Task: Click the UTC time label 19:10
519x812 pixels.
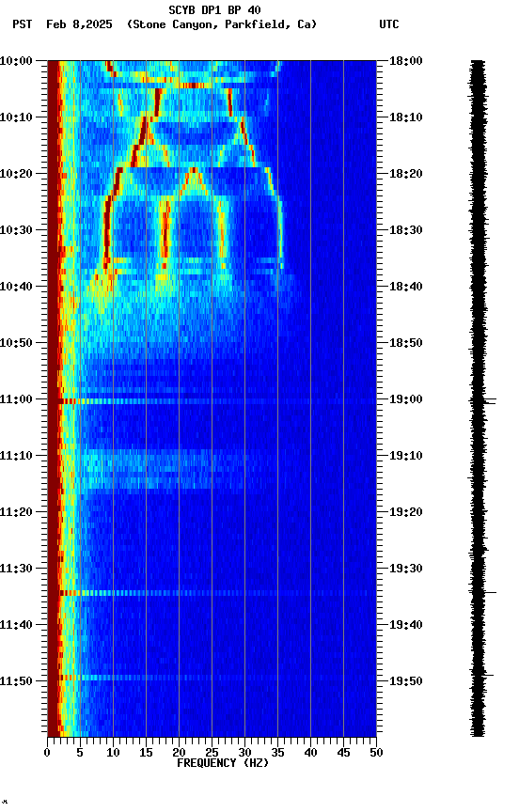Action: click(406, 456)
